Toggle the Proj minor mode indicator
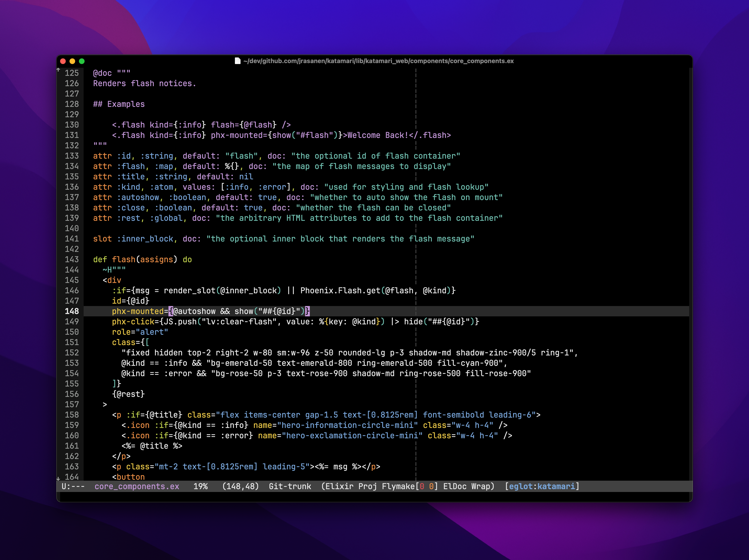 tap(367, 487)
